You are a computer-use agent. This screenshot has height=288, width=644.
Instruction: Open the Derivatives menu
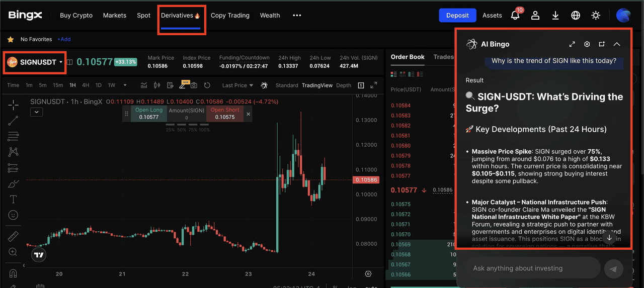point(181,15)
